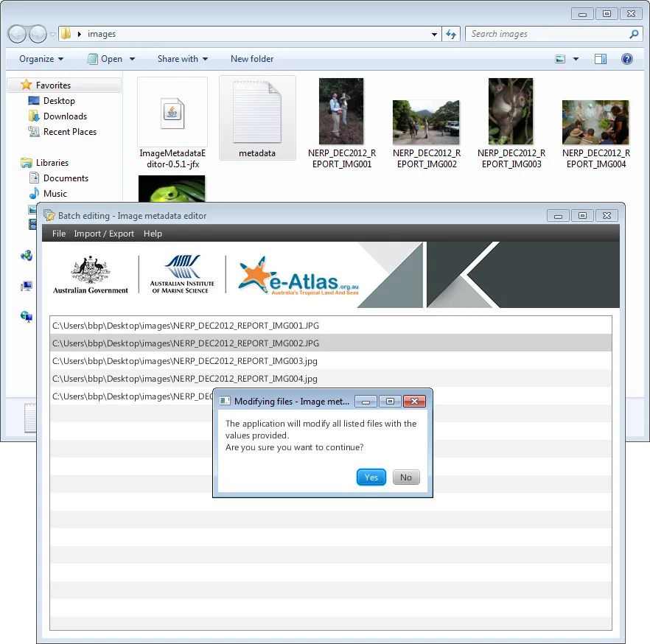
Task: Open the Import / Export menu
Action: click(x=104, y=234)
